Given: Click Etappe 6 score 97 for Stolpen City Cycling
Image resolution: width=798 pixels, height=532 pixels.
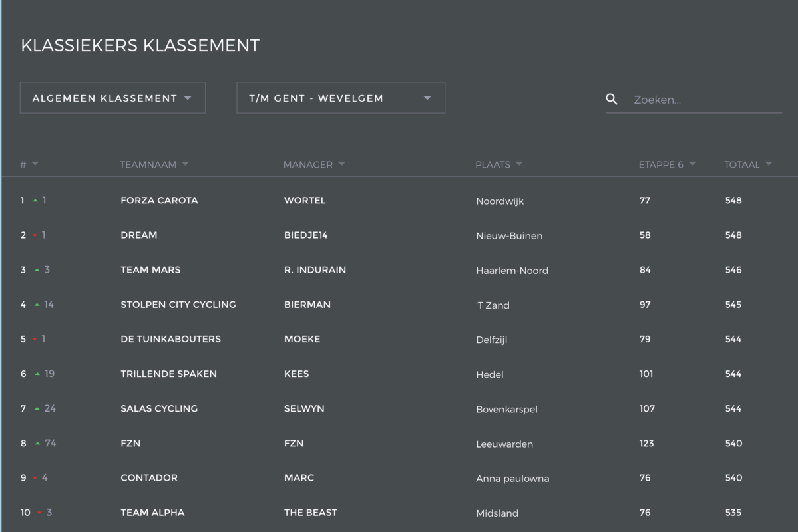Looking at the screenshot, I should click(x=645, y=304).
